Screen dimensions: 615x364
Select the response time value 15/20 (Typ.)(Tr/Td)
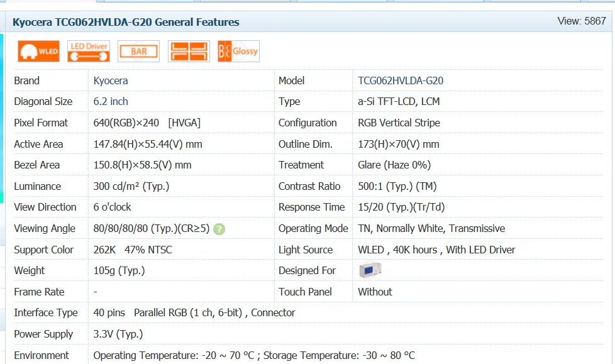401,207
